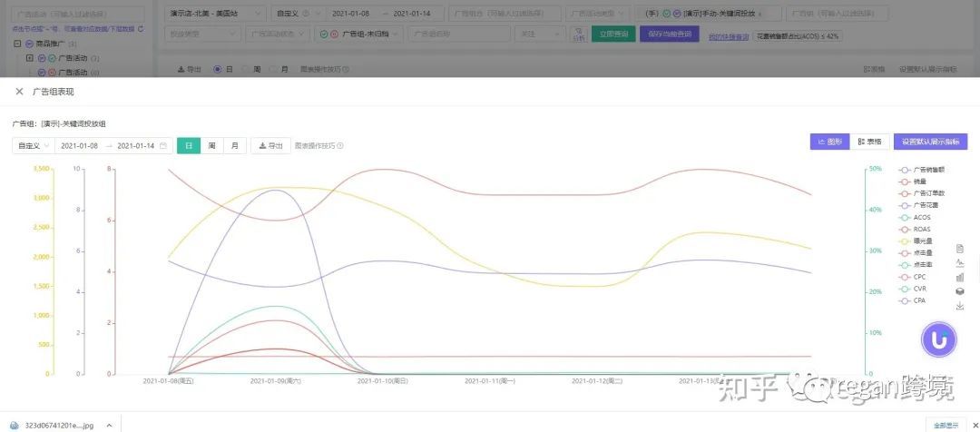Toggle ROAS series in chart legend
This screenshot has height=432, width=980.
pyautogui.click(x=921, y=229)
